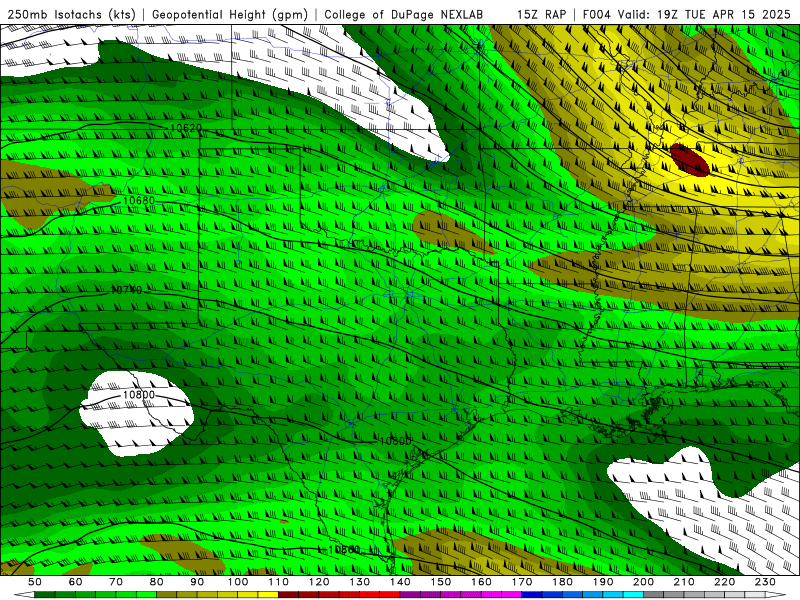The image size is (800, 600).
Task: Click the 'F004 Valid: 19Z TUE APR 15 2025' text
Action: coord(686,15)
